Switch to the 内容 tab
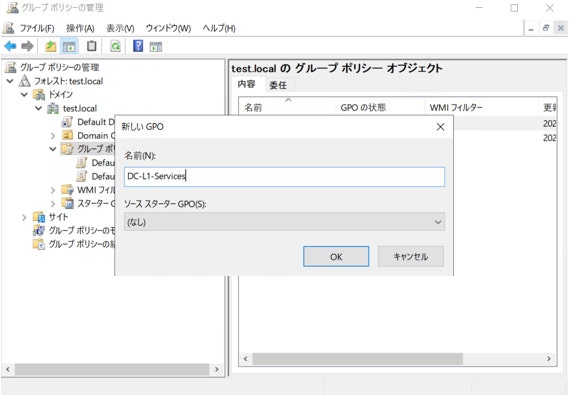Screen dimensions: 570x395 tap(246, 84)
